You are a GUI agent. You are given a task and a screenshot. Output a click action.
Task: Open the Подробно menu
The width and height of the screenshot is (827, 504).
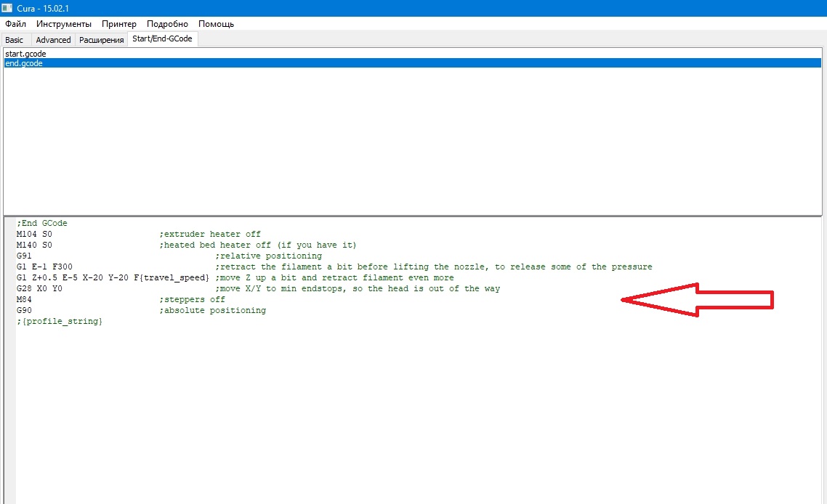[x=167, y=24]
